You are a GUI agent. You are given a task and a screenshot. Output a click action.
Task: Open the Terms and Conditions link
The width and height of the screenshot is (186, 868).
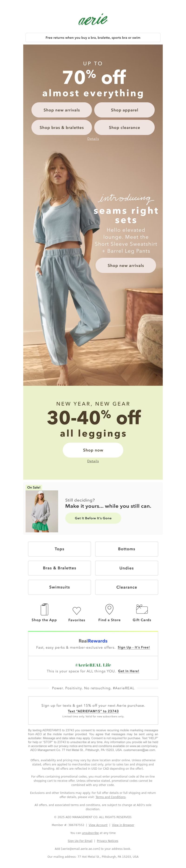110,797
